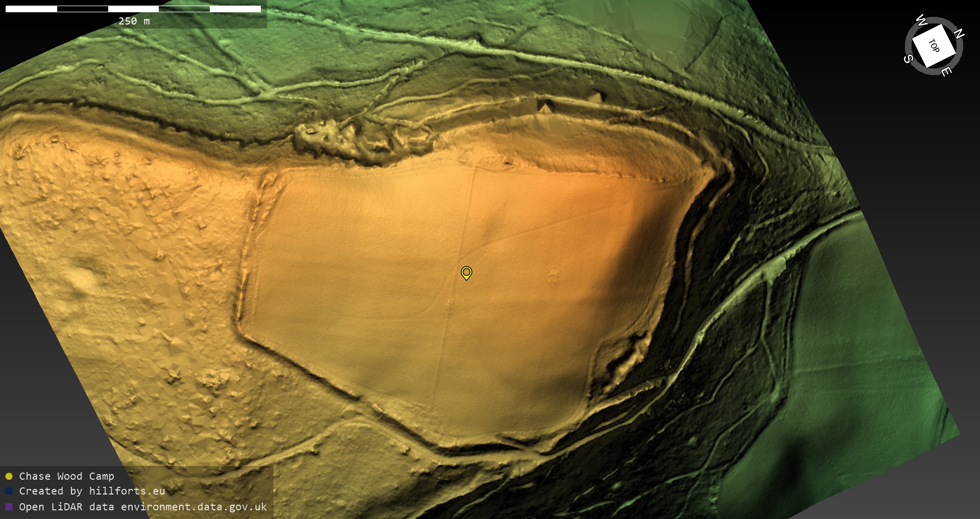Viewport: 980px width, 519px height.
Task: Click the gray compass ring between S and E
Action: coord(923,69)
